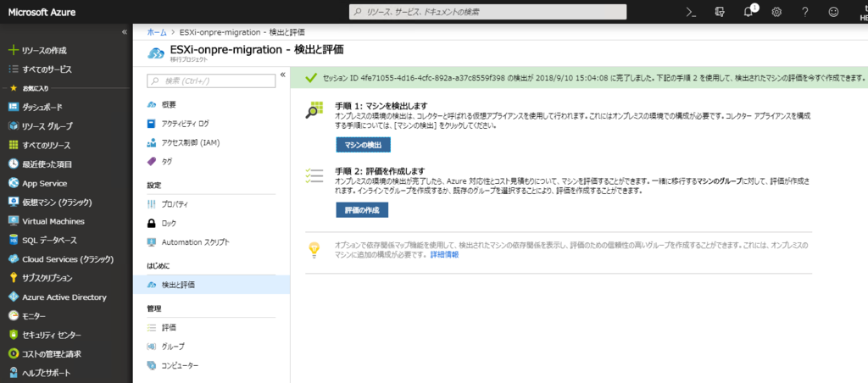
Task: Open コンピューター under 管理
Action: point(180,365)
